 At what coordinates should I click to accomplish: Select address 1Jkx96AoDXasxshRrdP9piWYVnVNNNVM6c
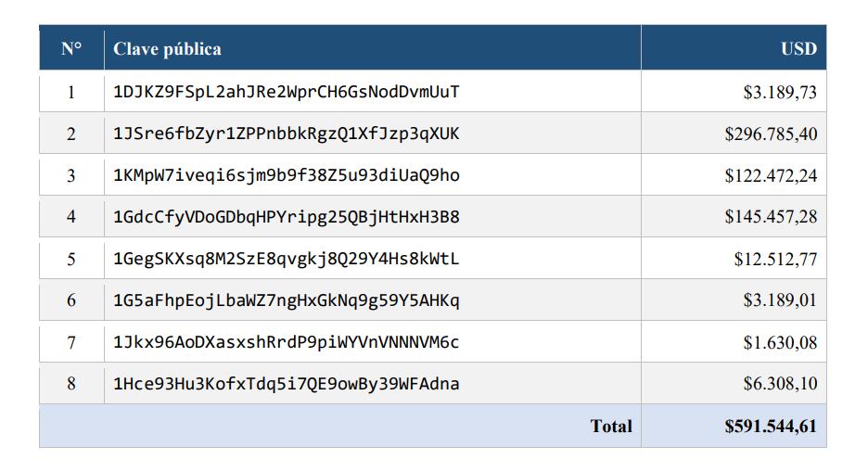point(287,342)
